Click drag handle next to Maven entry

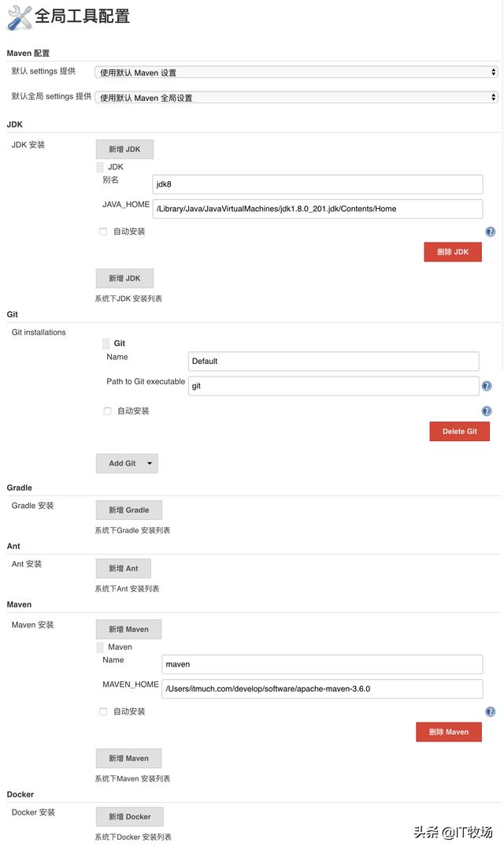[x=100, y=647]
